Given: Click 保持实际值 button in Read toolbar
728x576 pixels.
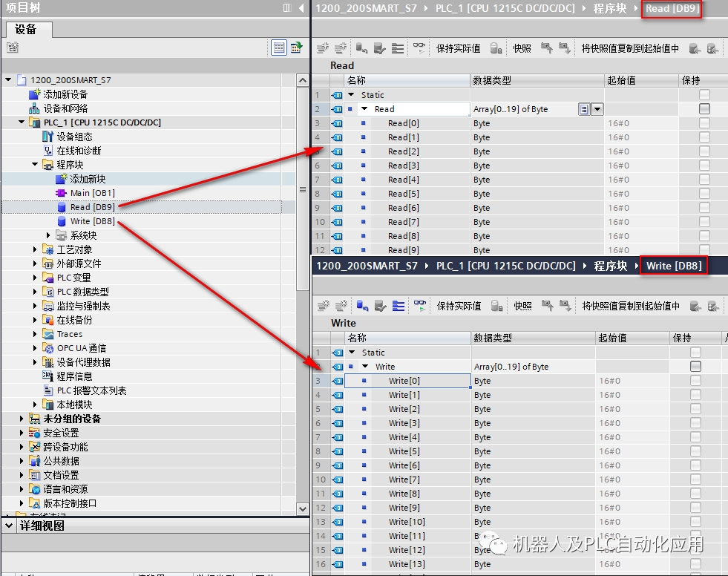Looking at the screenshot, I should point(458,47).
